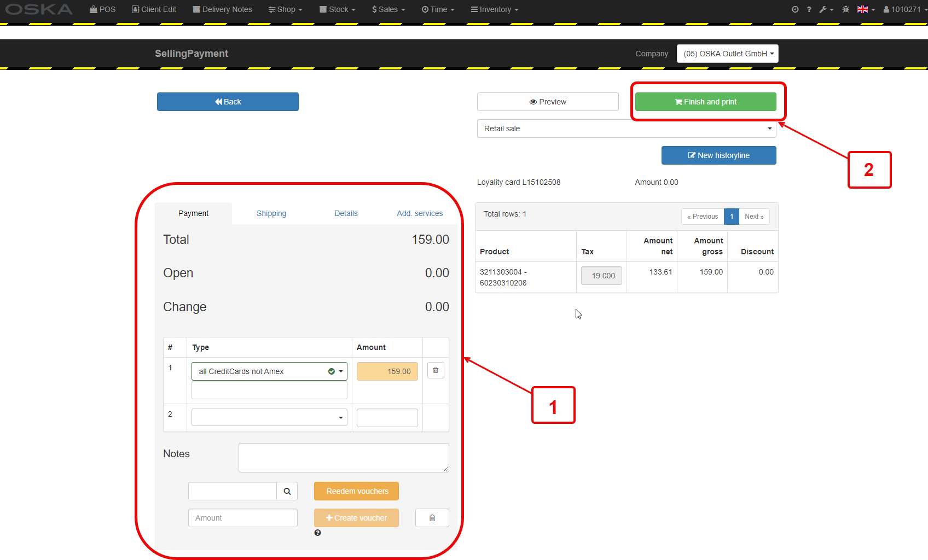This screenshot has height=560, width=928.
Task: Click the Preview button
Action: point(548,102)
